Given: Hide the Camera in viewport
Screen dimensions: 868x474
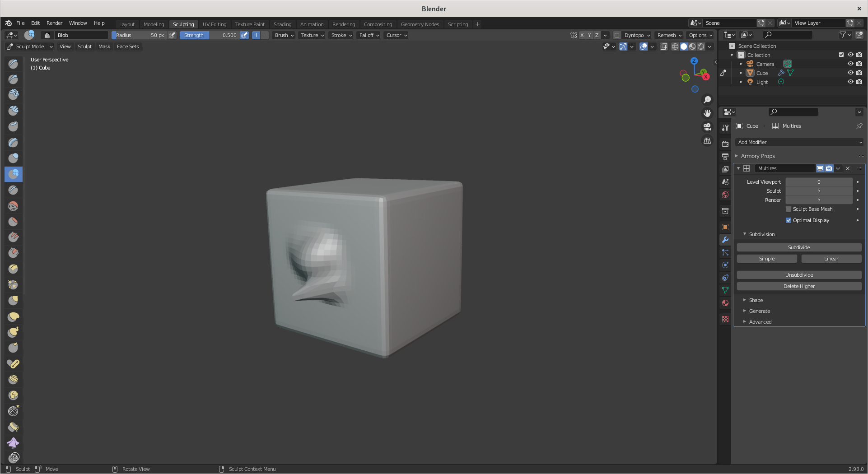Looking at the screenshot, I should click(x=850, y=64).
